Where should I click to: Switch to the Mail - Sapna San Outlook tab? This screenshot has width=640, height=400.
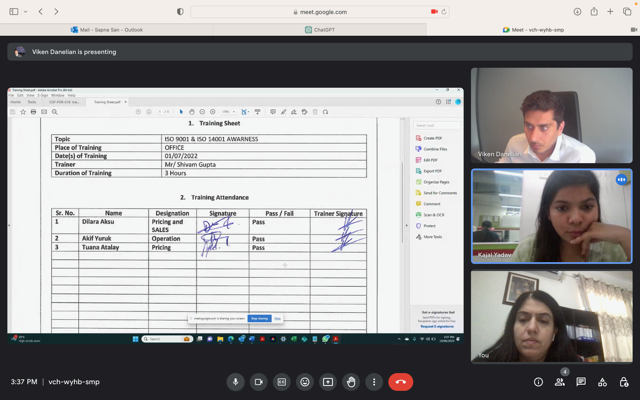tap(107, 30)
